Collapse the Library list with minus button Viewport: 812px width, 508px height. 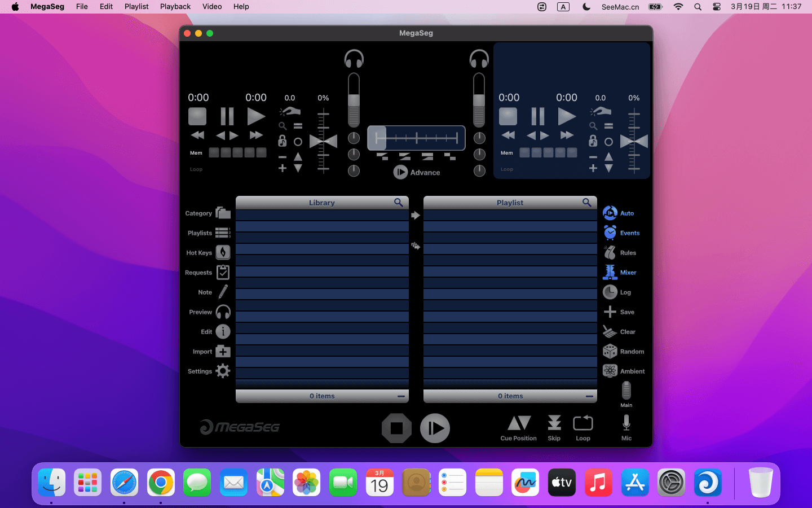coord(401,396)
